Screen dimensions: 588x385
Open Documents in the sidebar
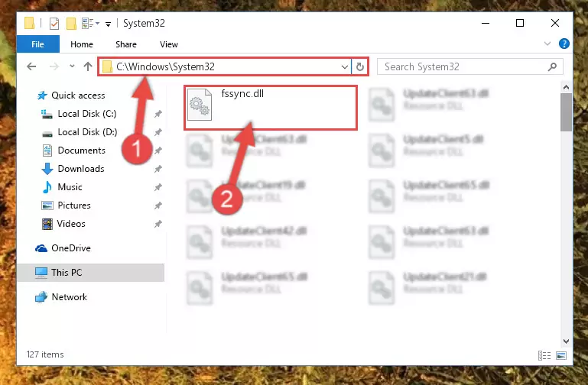(x=81, y=150)
